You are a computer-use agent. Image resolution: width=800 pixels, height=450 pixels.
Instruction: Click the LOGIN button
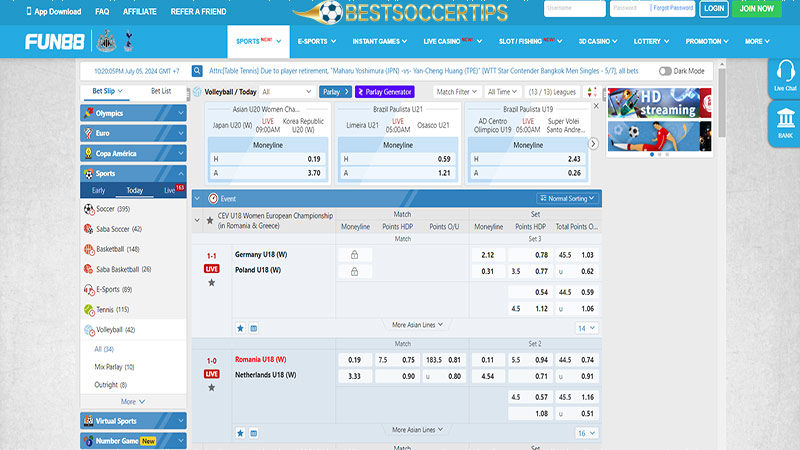click(x=714, y=9)
